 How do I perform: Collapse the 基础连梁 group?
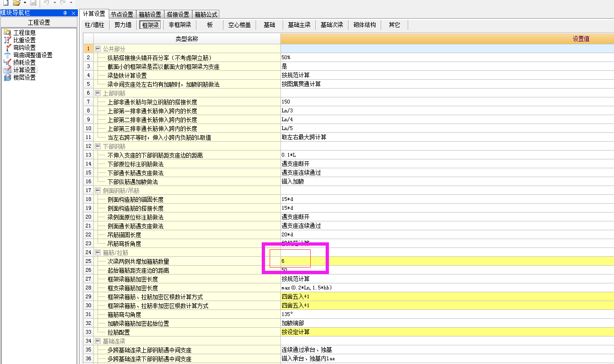[x=98, y=341]
